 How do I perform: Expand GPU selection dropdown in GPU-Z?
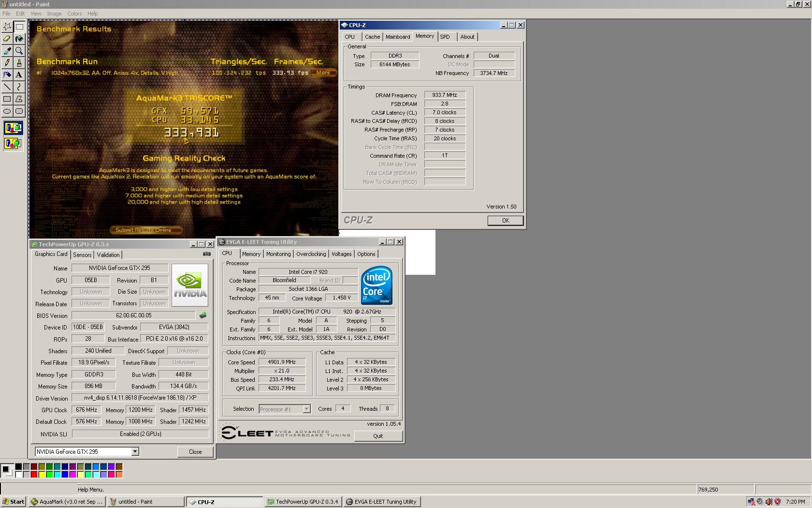pyautogui.click(x=135, y=451)
